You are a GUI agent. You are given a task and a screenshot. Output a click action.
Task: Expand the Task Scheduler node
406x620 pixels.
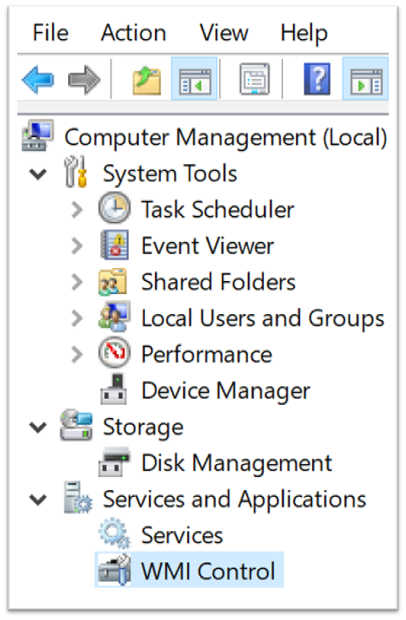(77, 210)
